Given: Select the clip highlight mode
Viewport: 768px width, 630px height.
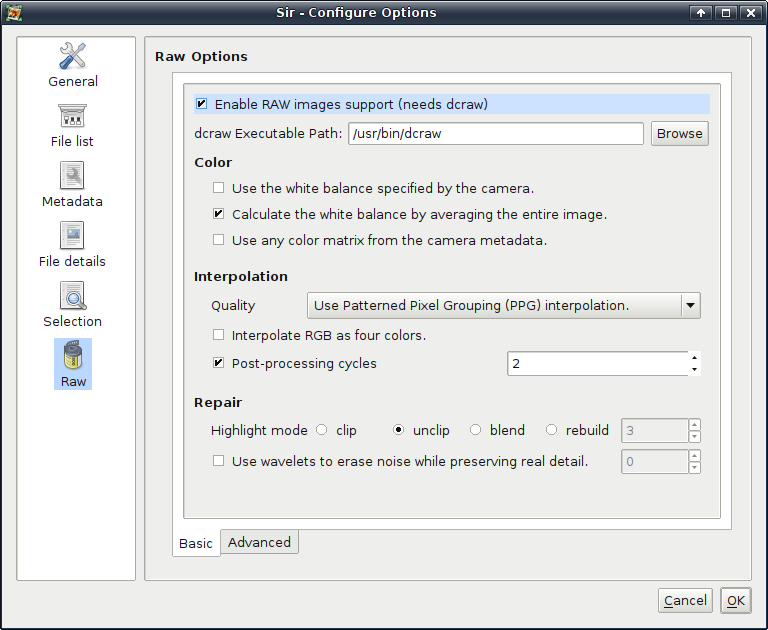Looking at the screenshot, I should (x=322, y=430).
